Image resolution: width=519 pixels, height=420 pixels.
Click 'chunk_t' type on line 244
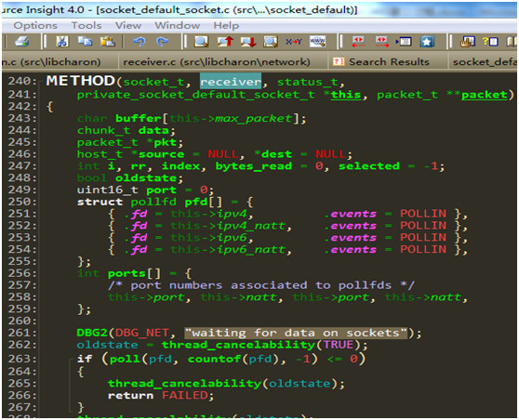[x=103, y=131]
